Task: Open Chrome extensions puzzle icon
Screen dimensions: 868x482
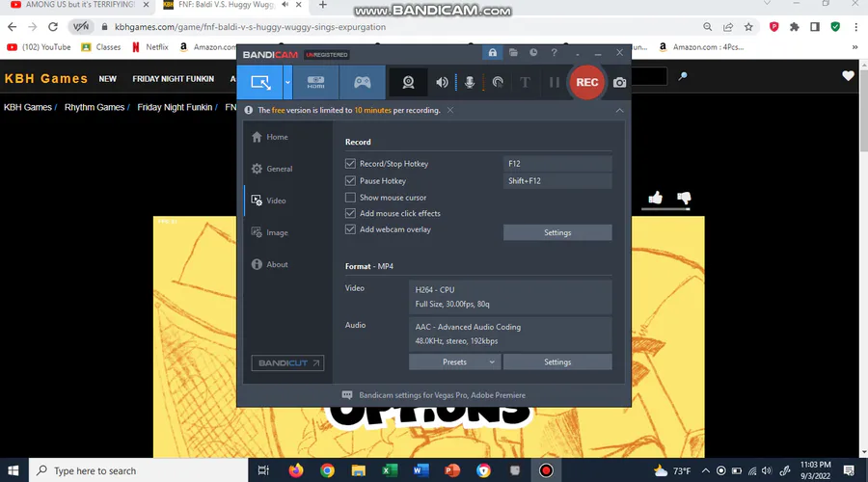Action: click(795, 27)
